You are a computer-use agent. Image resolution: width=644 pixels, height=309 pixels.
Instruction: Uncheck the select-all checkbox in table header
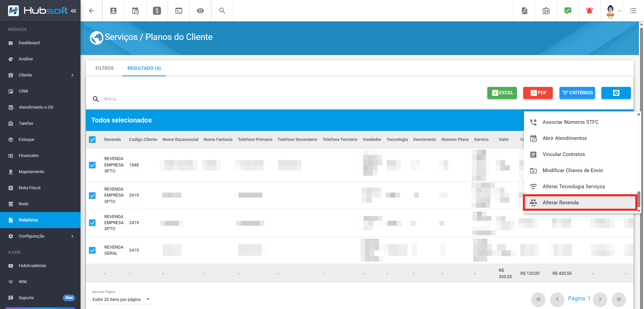click(92, 140)
